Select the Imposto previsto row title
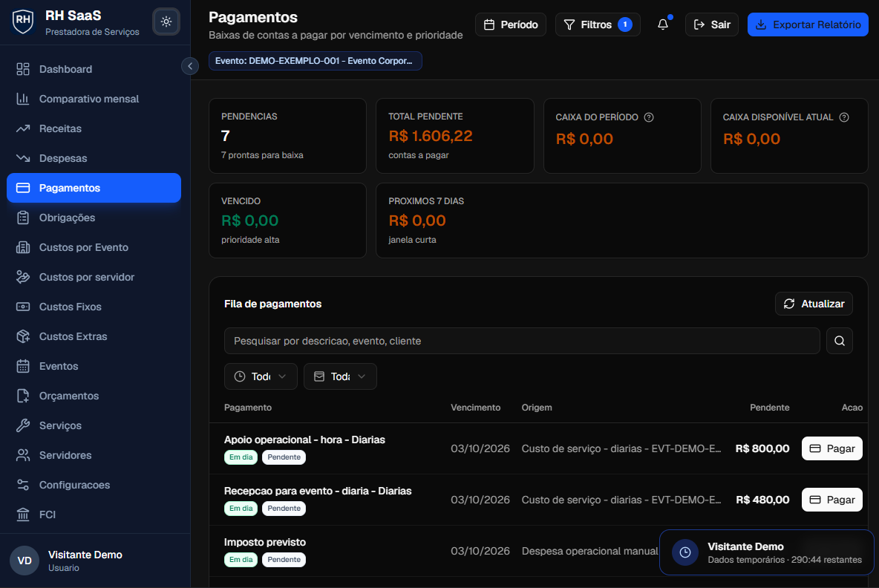This screenshot has width=879, height=588. pyautogui.click(x=264, y=542)
